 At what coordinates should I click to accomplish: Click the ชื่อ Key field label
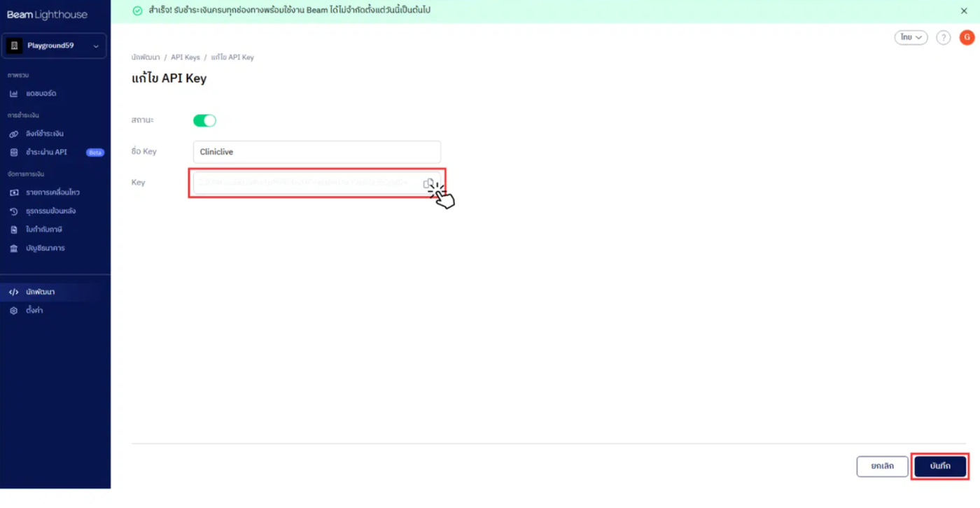144,151
